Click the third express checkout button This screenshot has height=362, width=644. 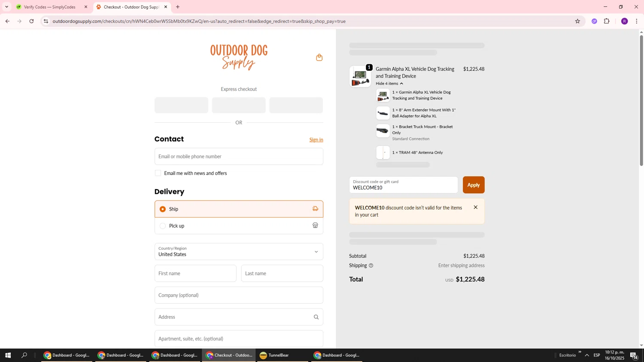[x=296, y=105]
